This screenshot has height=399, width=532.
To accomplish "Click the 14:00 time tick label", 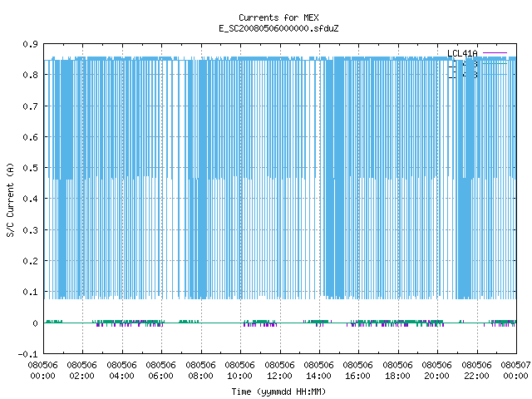I will [x=318, y=376].
